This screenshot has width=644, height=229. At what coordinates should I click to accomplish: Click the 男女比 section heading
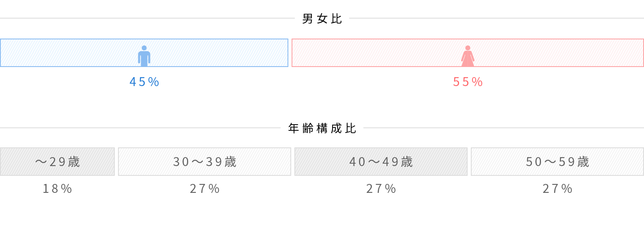coord(322,19)
